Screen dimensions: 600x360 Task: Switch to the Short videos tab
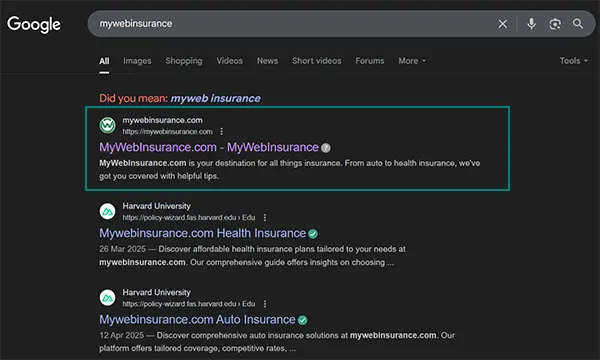pos(316,61)
